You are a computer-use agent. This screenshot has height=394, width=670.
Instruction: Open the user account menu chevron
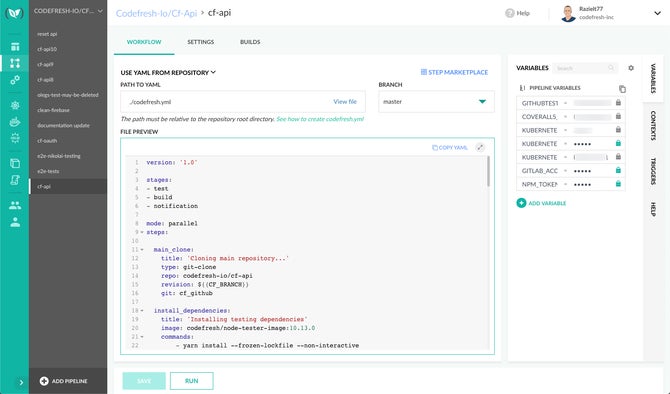pos(657,13)
